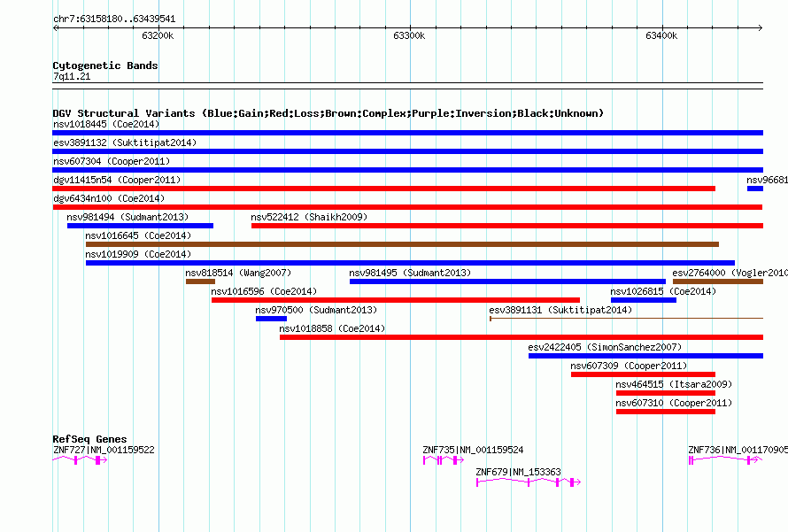Select gene label ZNF727|NM_001159522

[x=104, y=450]
